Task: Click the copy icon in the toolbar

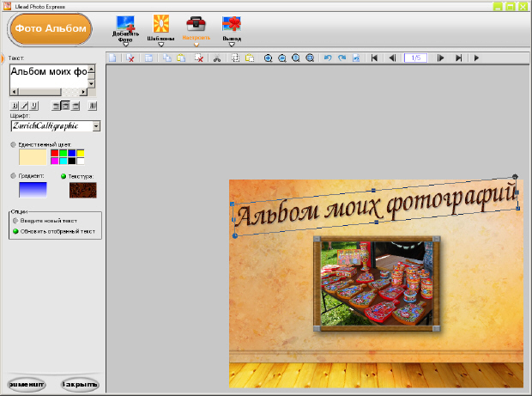Action: 167,58
